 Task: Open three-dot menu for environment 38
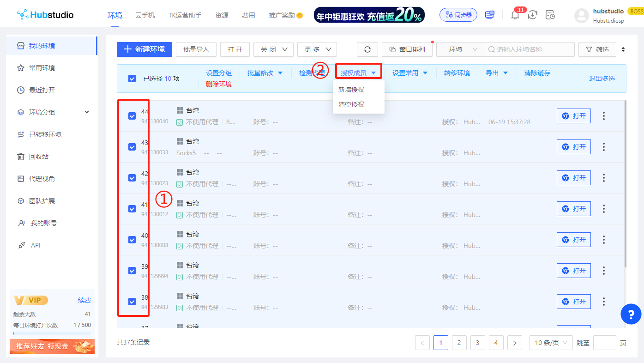click(604, 302)
